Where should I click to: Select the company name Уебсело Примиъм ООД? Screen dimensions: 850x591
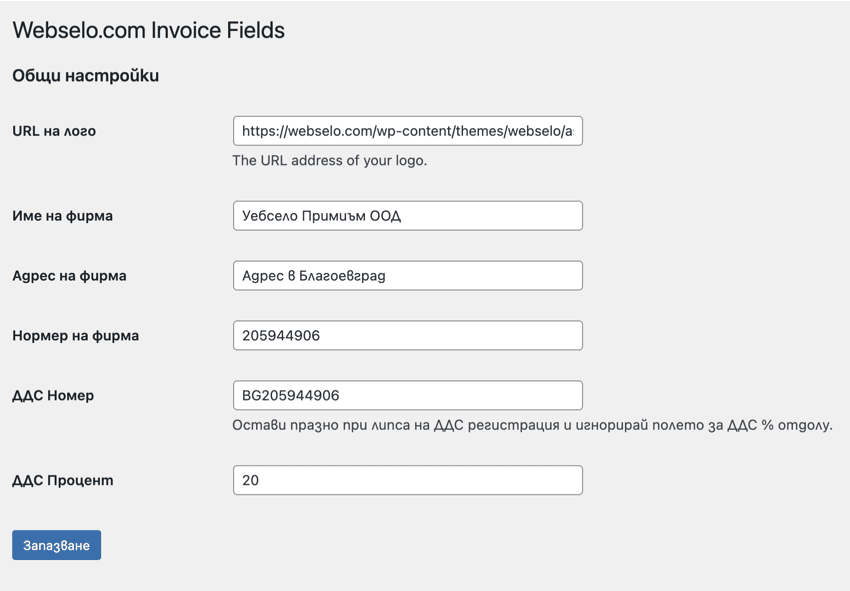407,215
